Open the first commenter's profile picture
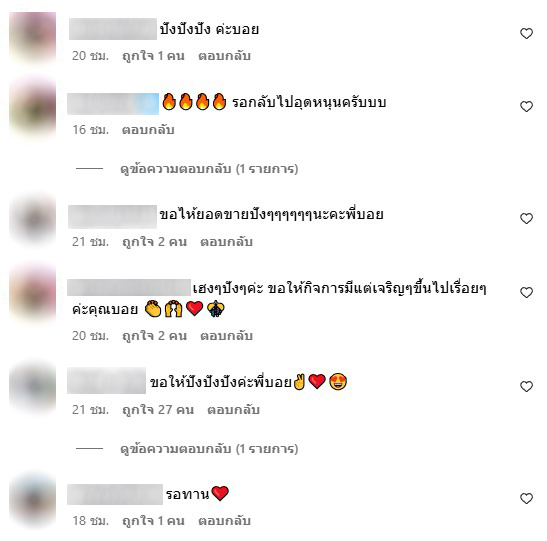 [32, 37]
